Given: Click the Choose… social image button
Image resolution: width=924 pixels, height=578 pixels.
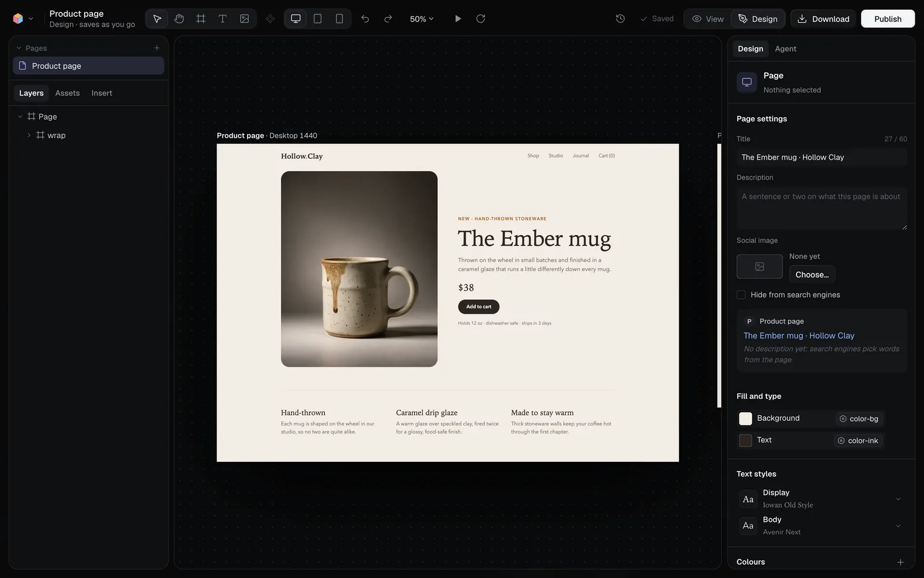Looking at the screenshot, I should click(x=812, y=275).
